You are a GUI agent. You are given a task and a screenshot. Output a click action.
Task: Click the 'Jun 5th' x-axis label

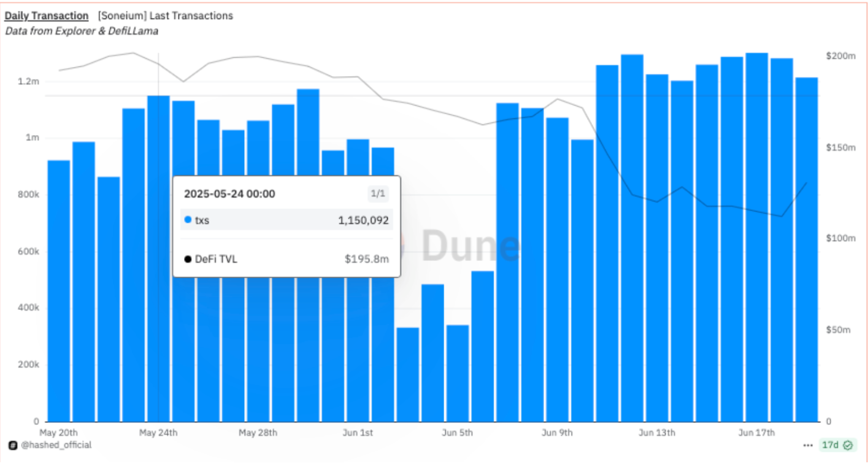click(x=457, y=433)
